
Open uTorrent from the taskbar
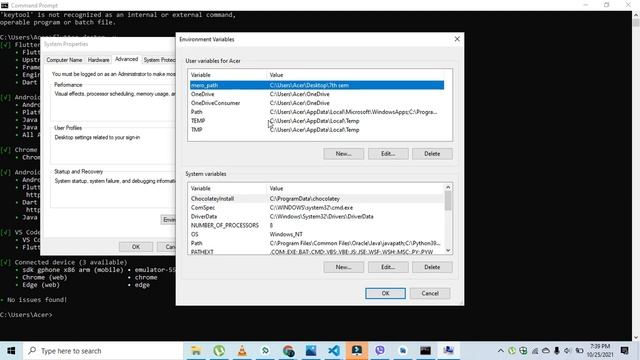click(219, 351)
